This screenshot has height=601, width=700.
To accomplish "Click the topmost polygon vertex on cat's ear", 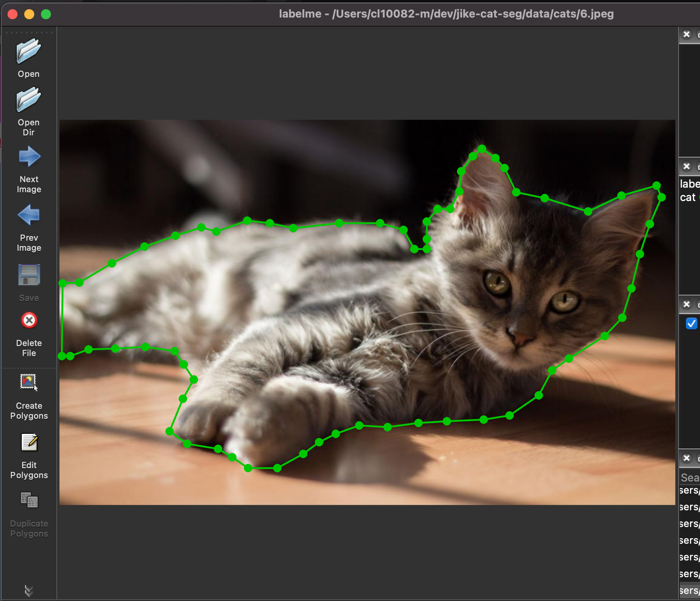I will (482, 149).
